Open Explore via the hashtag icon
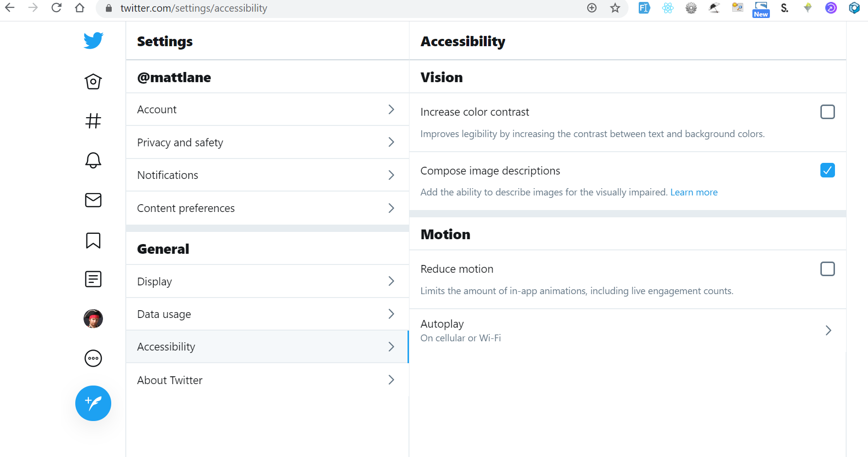 93,121
